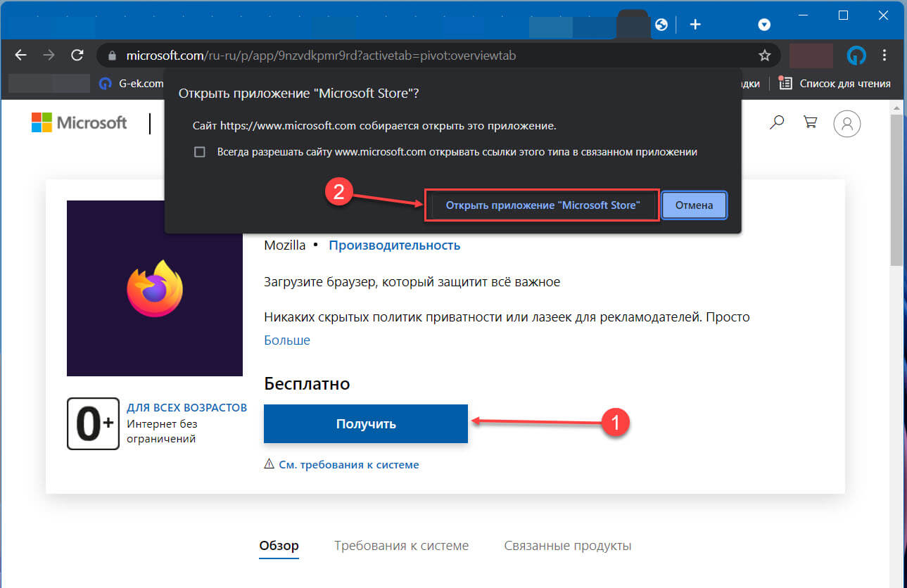Open the Связанные продукты tab
This screenshot has width=907, height=588.
[568, 546]
